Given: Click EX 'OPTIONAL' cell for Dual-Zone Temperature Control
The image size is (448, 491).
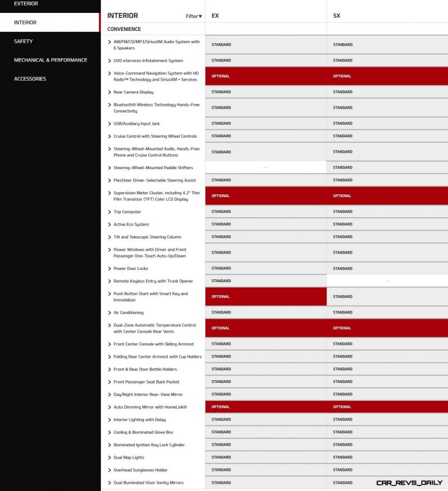Looking at the screenshot, I should (x=266, y=328).
